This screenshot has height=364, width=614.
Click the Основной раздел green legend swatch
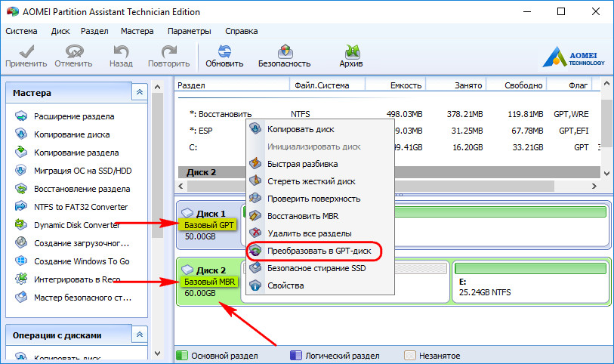point(181,355)
